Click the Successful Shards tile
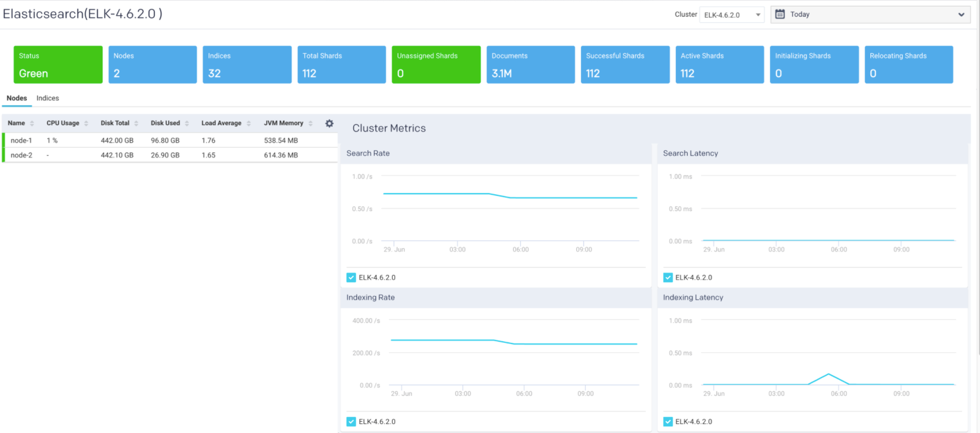980x433 pixels. pyautogui.click(x=625, y=65)
